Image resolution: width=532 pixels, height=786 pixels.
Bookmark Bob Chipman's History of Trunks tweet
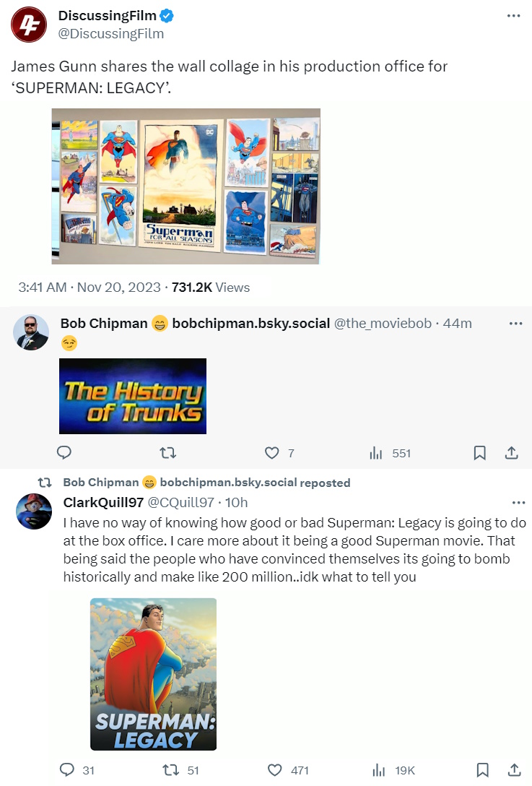(x=479, y=453)
